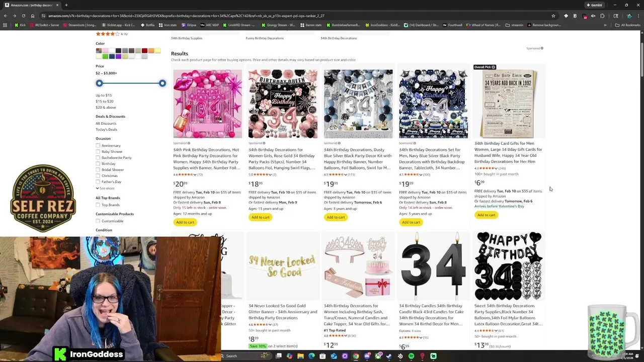Open the Today's Deals filter link

click(x=106, y=130)
